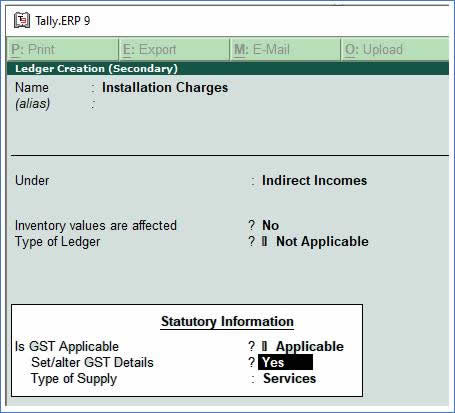Select the E: Export button

[174, 50]
